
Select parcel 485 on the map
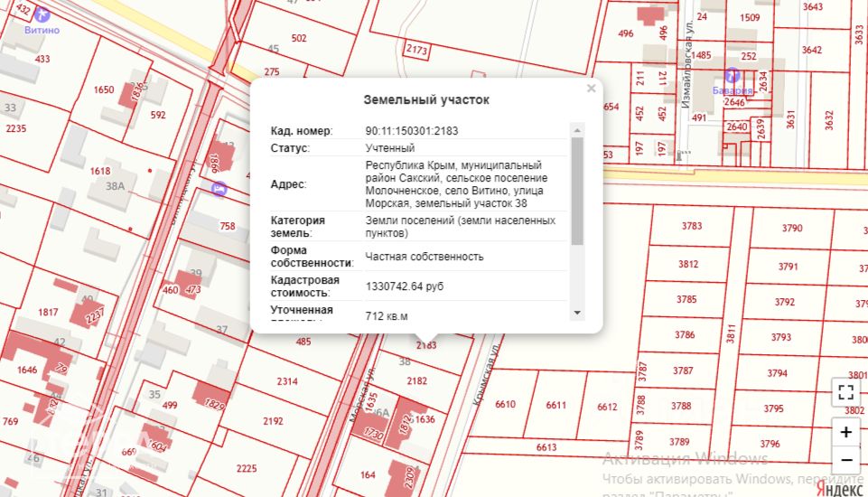(x=303, y=342)
